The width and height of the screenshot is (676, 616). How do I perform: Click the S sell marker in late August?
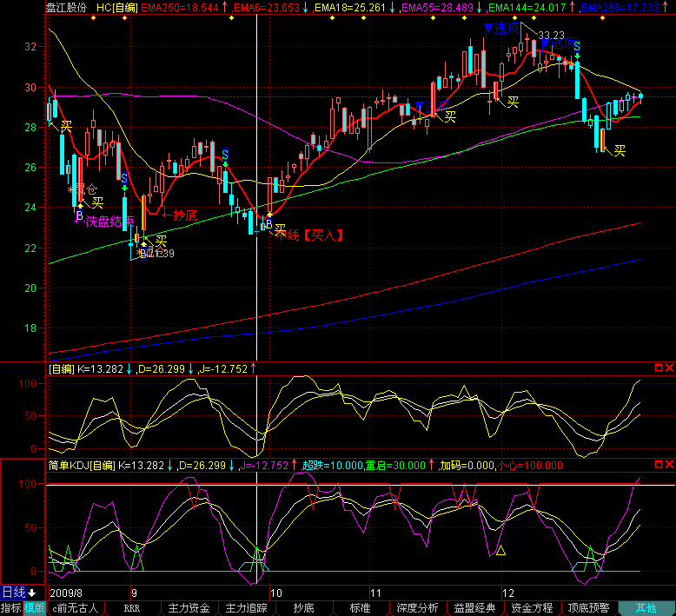(x=124, y=178)
